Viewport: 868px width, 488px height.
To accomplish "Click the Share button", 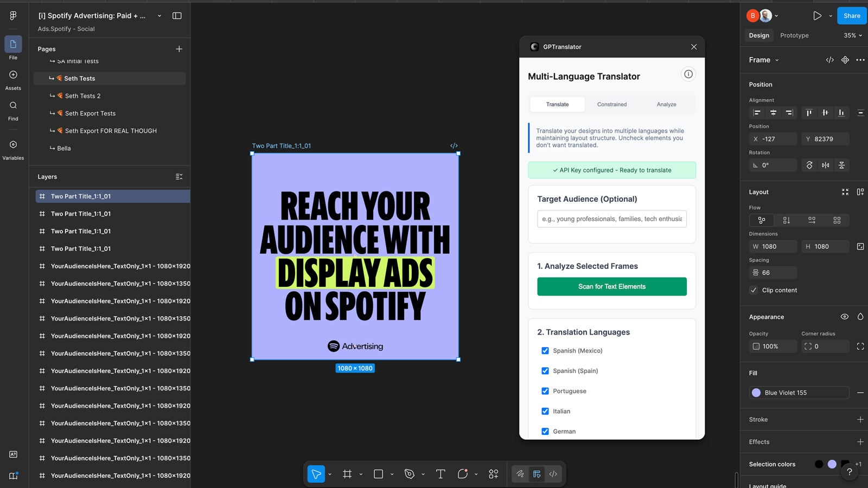I will point(852,16).
